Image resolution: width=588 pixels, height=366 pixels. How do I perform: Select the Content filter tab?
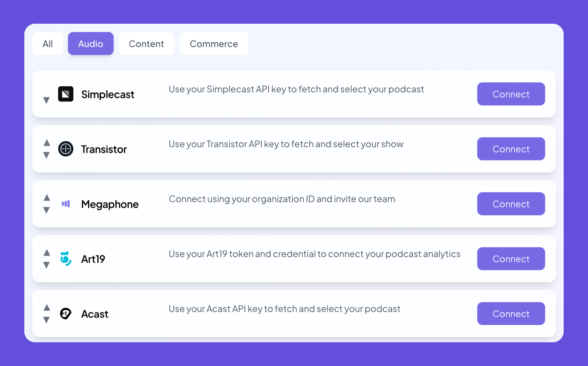pos(146,44)
